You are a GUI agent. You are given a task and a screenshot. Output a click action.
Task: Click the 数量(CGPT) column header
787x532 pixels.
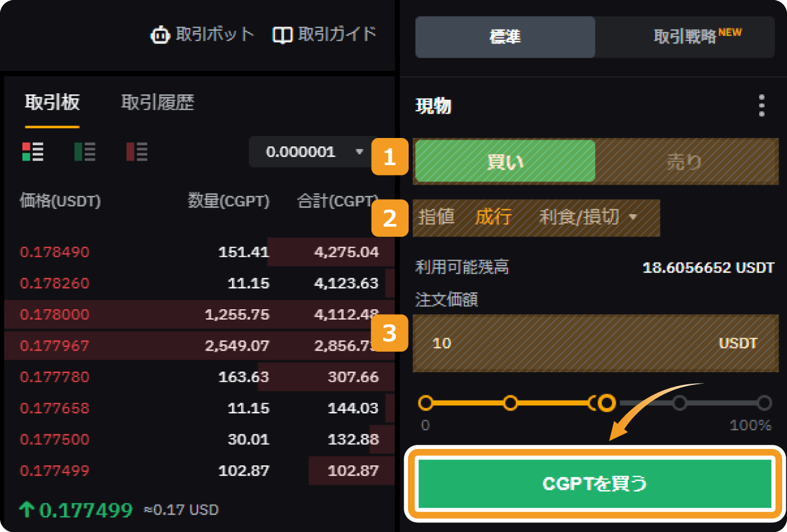[229, 202]
